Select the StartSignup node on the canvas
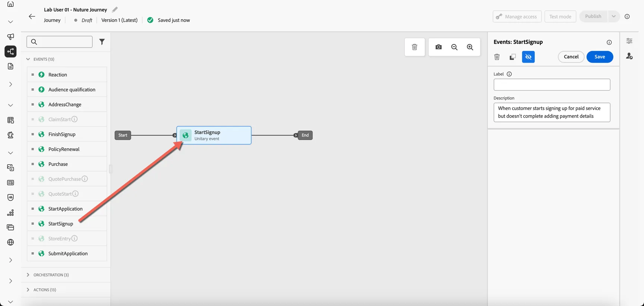644x306 pixels. click(x=214, y=135)
